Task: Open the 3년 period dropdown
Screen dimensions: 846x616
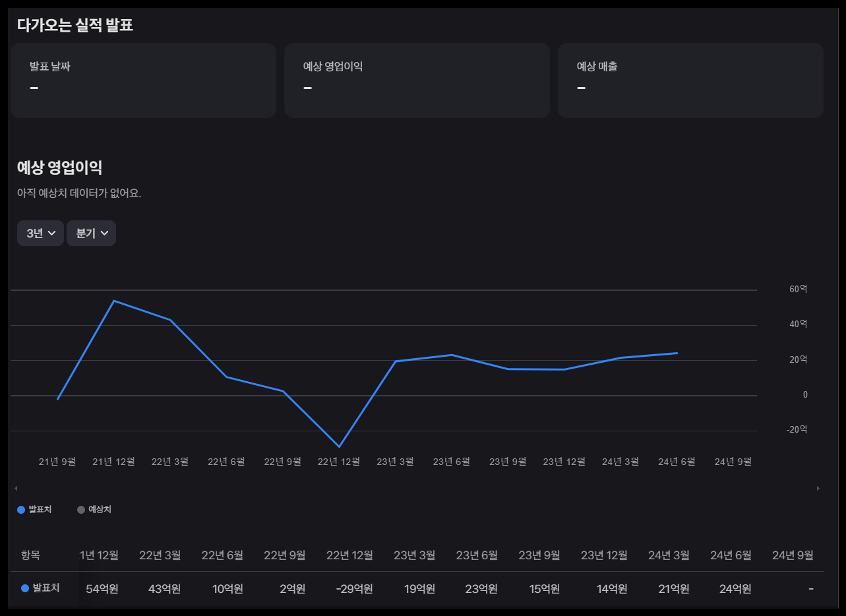Action: 40,233
